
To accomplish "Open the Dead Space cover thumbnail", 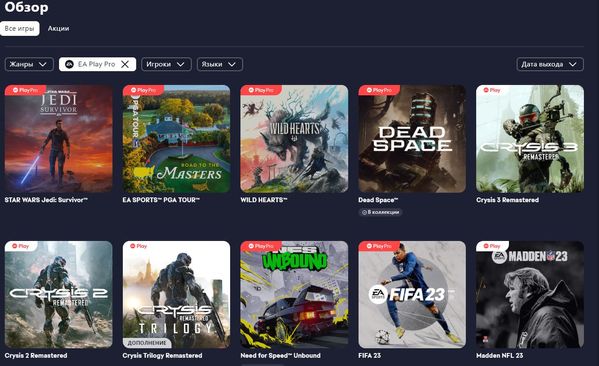I will click(412, 139).
